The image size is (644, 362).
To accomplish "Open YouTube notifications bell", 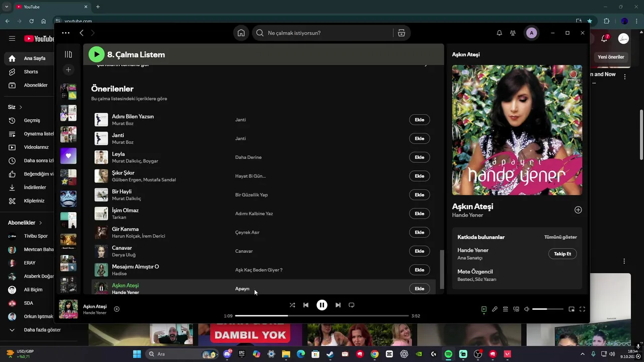I will [x=604, y=39].
